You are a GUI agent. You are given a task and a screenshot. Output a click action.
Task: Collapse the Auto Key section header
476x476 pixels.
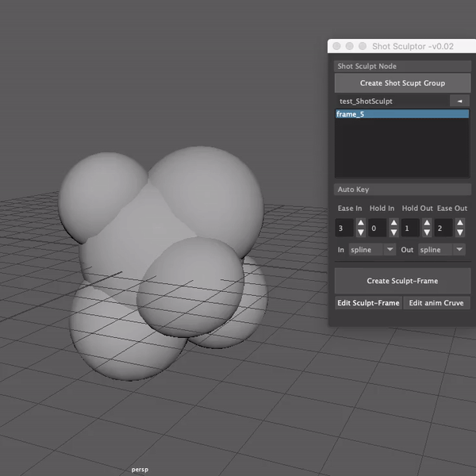[x=402, y=190]
